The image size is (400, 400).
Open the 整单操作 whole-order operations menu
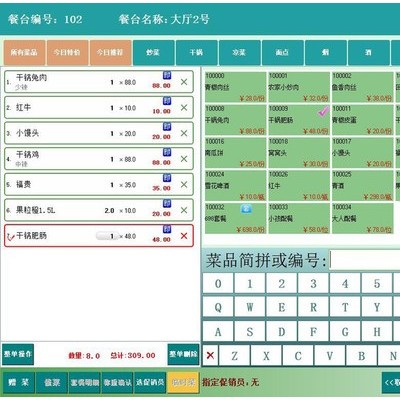18,354
